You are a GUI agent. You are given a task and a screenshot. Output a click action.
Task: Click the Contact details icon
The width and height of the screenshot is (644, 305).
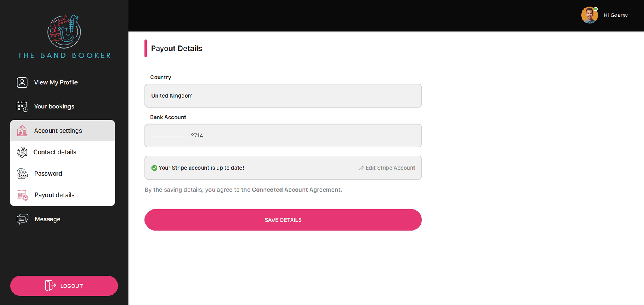pos(22,152)
